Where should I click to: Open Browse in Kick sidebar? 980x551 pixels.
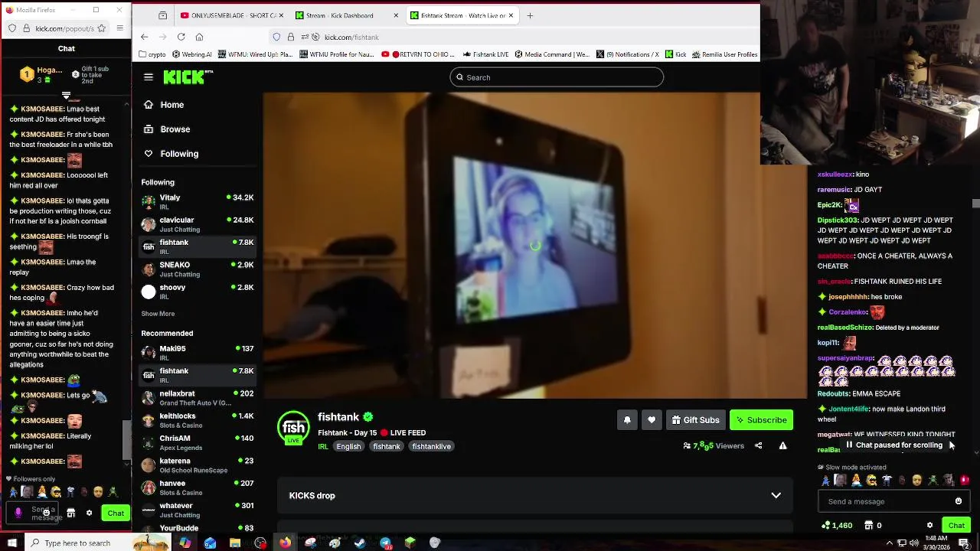coord(198,129)
